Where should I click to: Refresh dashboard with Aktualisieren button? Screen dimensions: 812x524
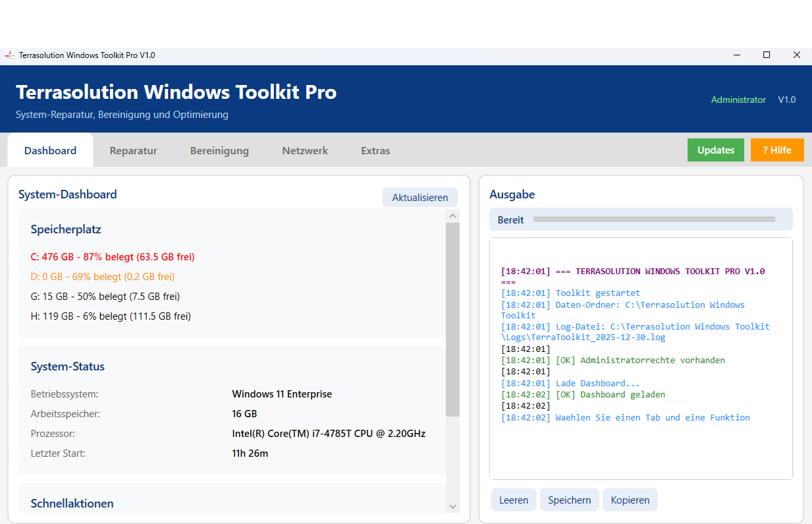(x=420, y=197)
